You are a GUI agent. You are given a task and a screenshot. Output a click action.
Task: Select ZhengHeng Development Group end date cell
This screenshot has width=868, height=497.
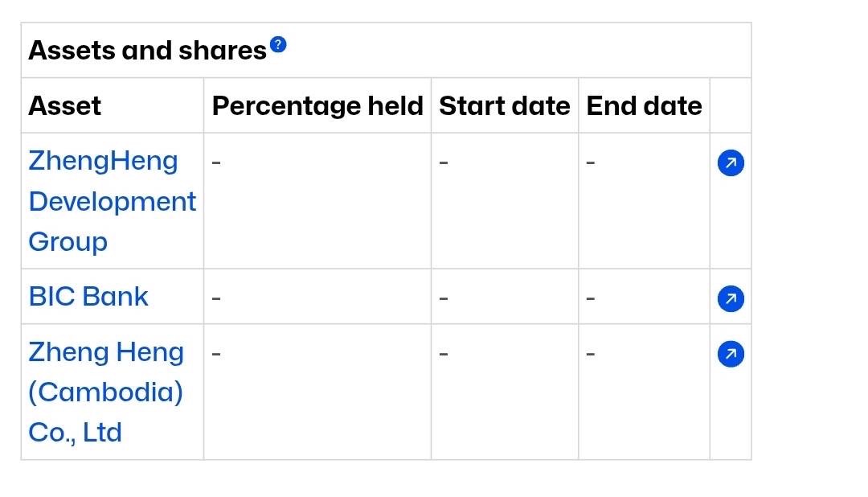coord(643,201)
